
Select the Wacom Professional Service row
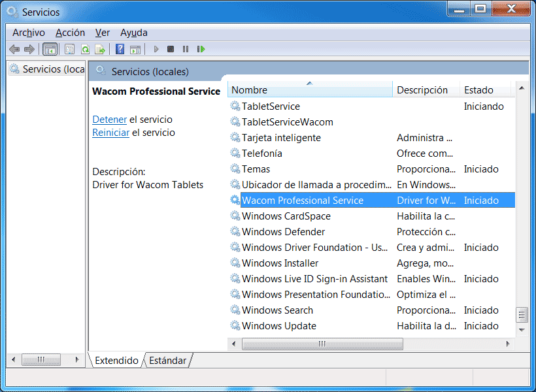[371, 201]
